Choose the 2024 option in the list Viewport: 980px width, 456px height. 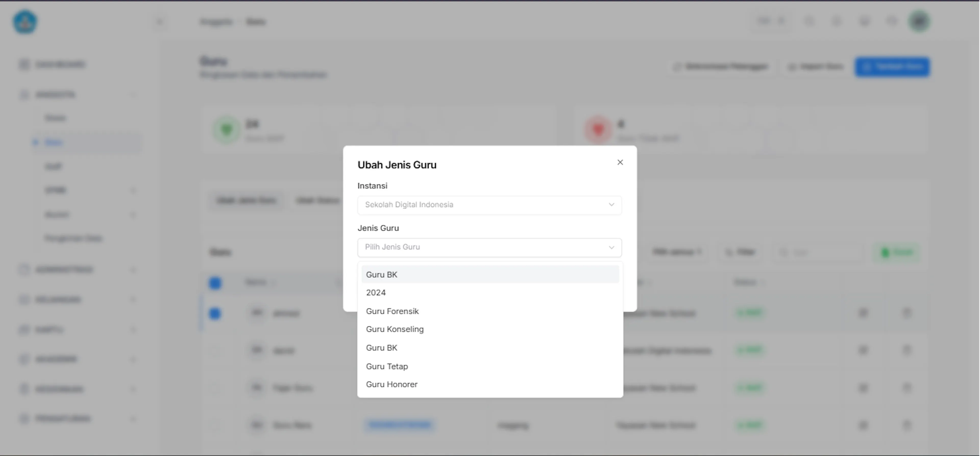pyautogui.click(x=490, y=293)
